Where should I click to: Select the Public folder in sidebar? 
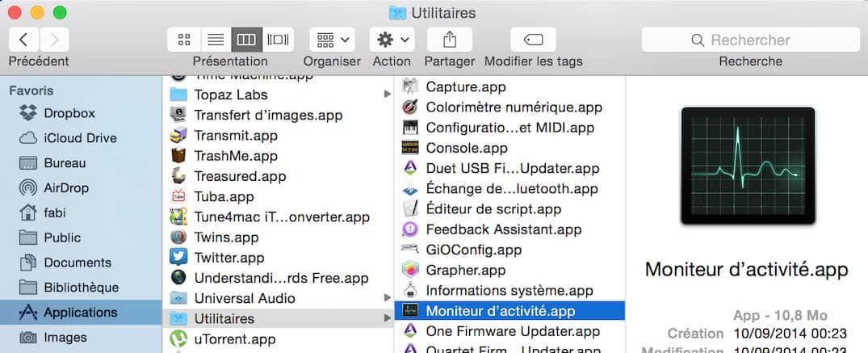pos(81,237)
